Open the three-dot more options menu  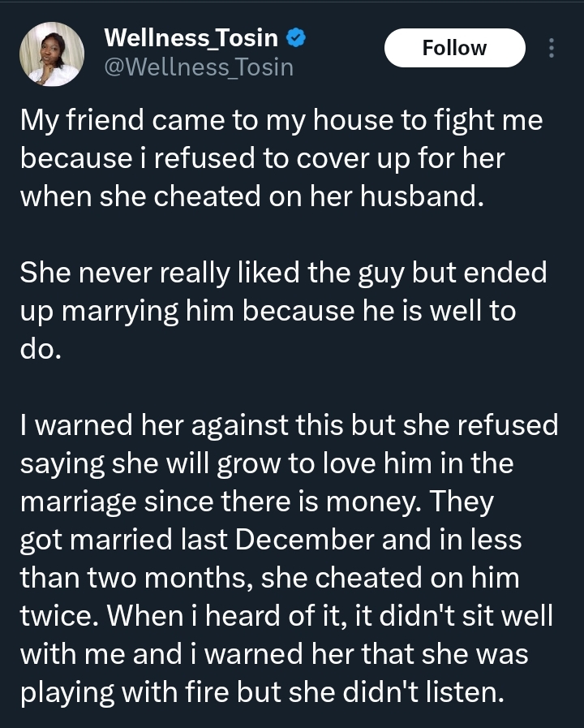552,49
